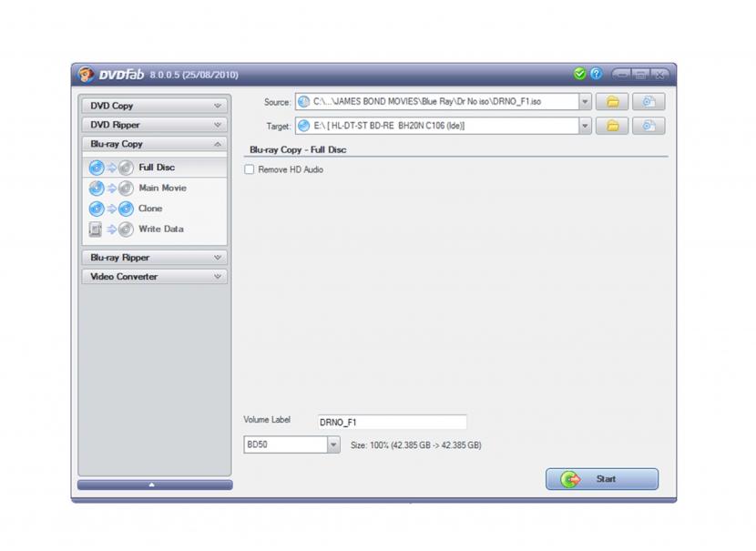Click the blue disc icon beside Clone
This screenshot has height=551, width=756.
(x=97, y=209)
